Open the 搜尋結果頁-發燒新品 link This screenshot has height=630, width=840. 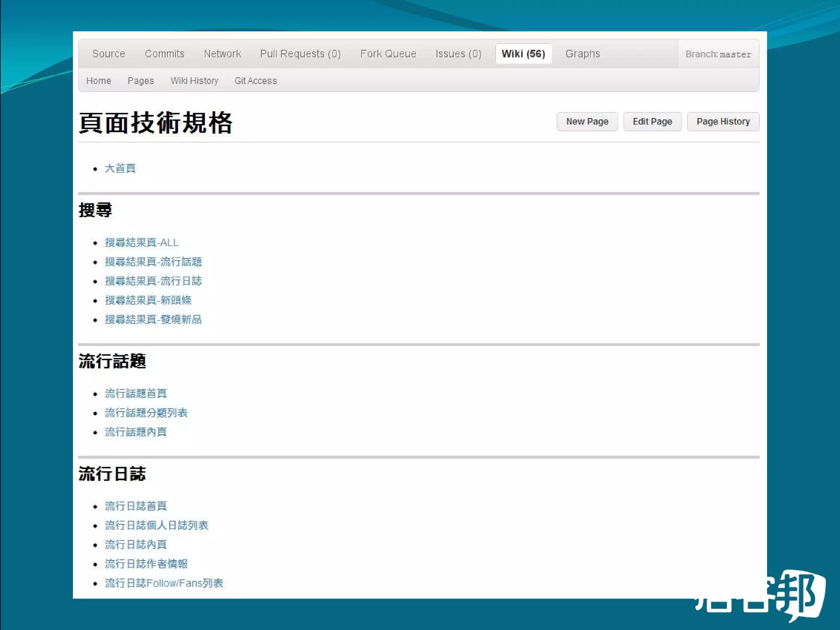(153, 320)
